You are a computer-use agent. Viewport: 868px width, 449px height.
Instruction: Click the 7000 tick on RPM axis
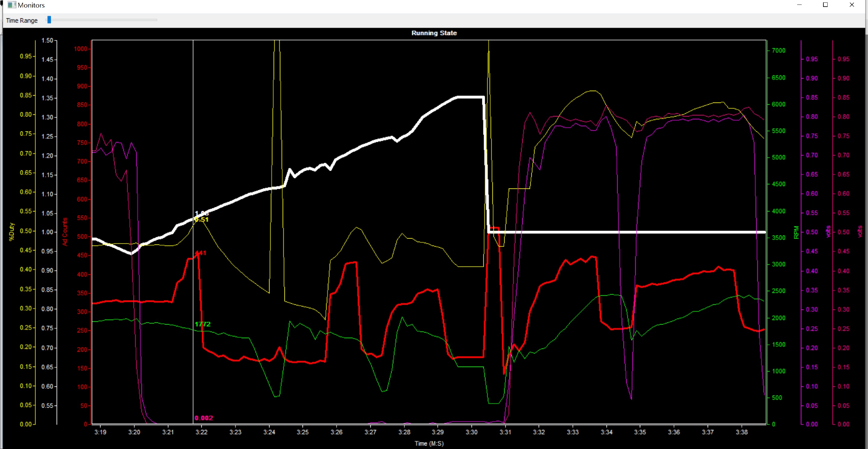778,51
